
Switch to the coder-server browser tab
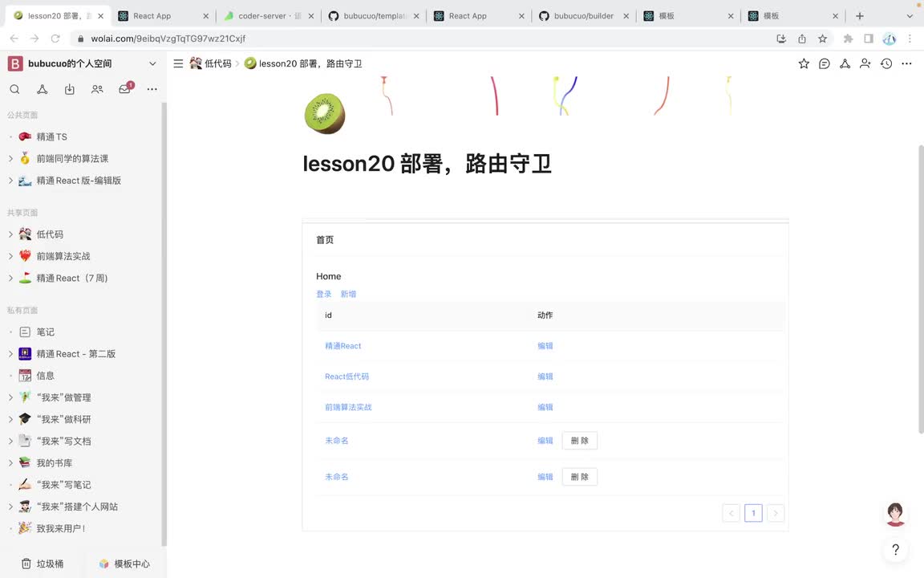[269, 16]
